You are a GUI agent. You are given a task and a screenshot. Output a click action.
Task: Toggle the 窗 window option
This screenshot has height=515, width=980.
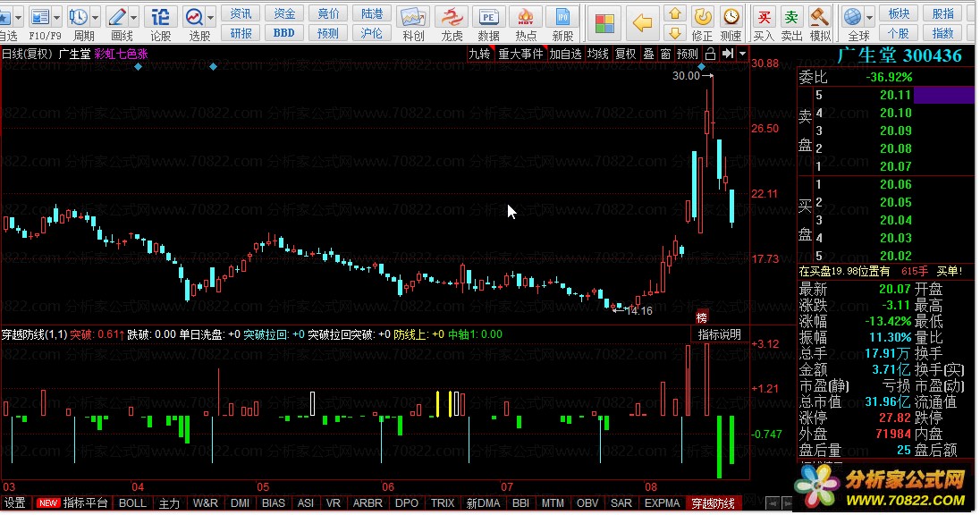(665, 55)
